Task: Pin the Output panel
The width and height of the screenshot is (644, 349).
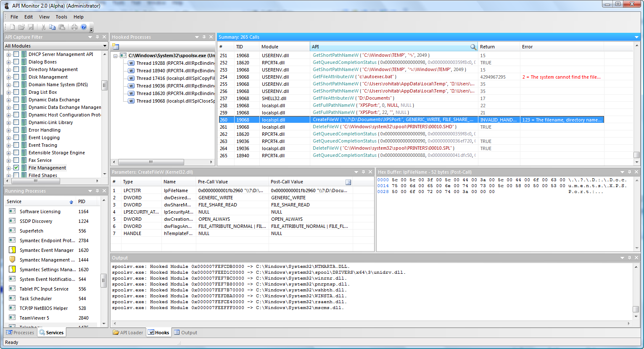Action: coord(629,258)
